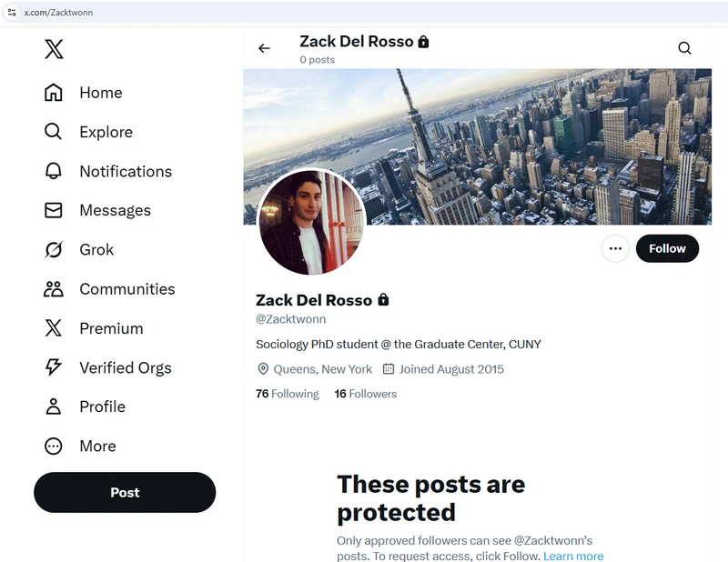
Task: Open the Grok icon
Action: click(x=54, y=249)
